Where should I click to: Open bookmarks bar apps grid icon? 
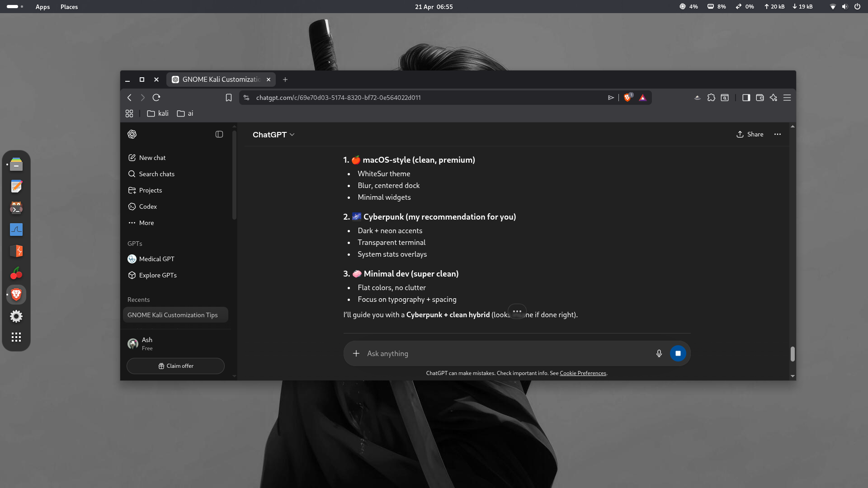coord(129,113)
